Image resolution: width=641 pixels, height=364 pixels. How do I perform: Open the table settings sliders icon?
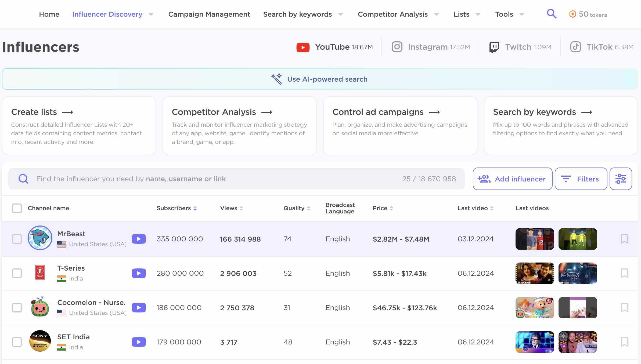point(621,179)
